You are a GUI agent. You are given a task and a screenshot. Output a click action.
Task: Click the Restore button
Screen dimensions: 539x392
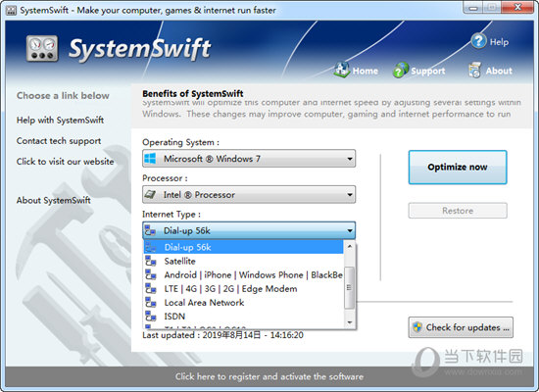[458, 211]
